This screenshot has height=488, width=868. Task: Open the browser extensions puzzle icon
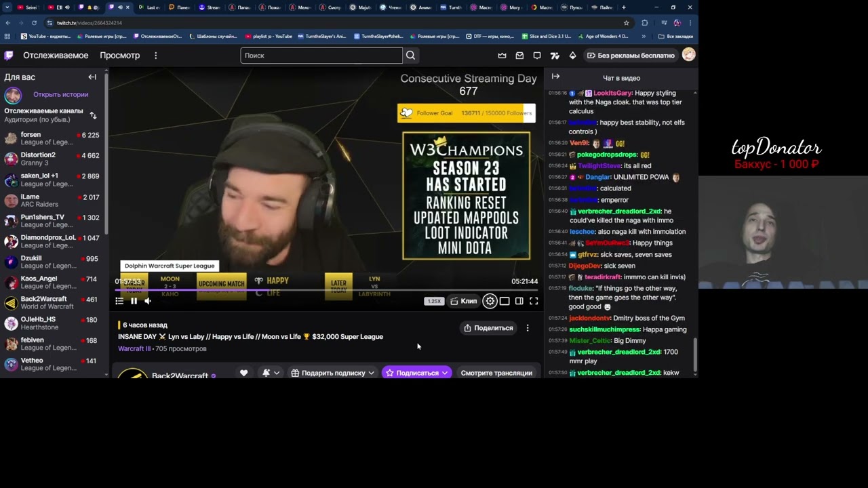(x=644, y=22)
